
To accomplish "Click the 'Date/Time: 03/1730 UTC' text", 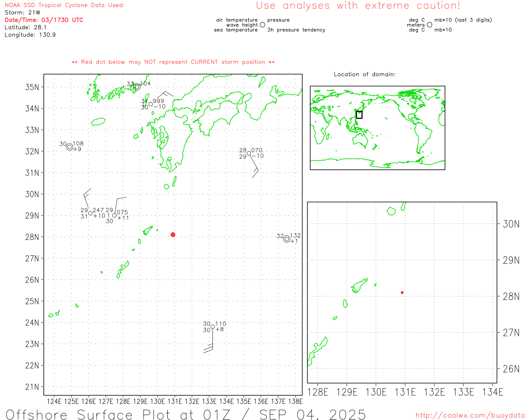I will coord(44,20).
